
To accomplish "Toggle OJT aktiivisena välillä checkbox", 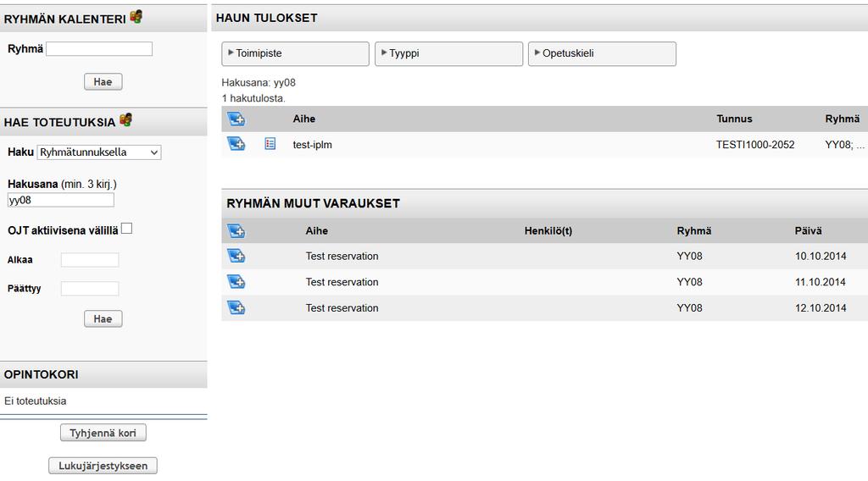I will pyautogui.click(x=127, y=229).
